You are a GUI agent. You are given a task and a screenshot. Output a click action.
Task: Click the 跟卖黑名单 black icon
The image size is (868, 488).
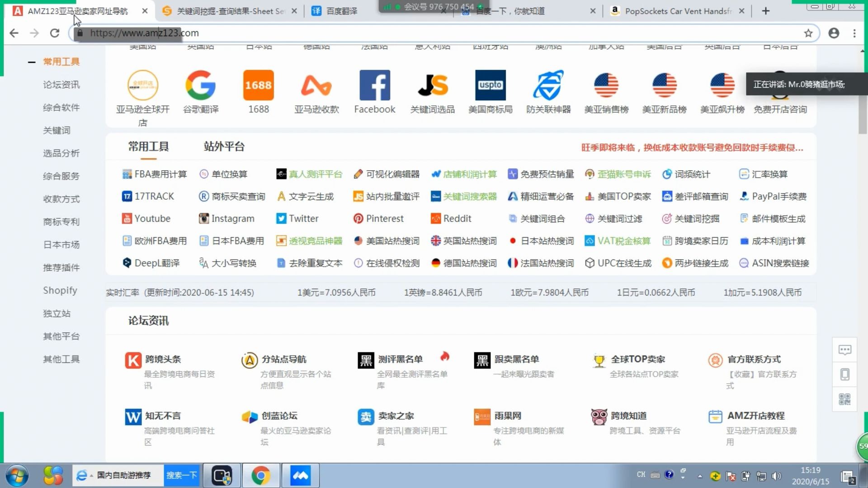[482, 360]
